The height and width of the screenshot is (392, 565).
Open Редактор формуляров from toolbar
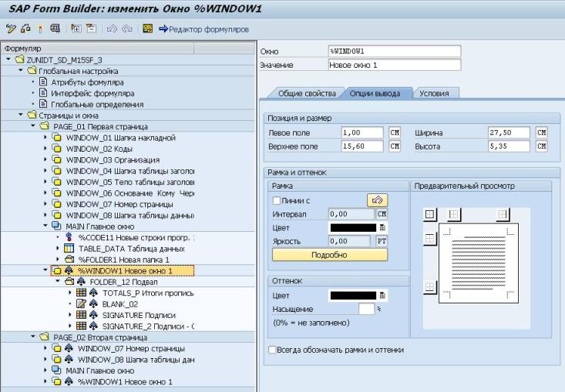point(204,29)
